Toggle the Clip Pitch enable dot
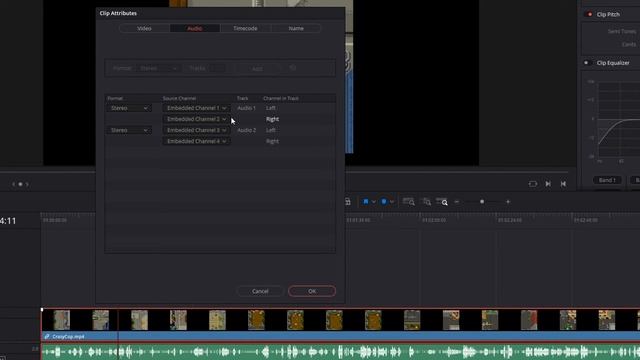This screenshot has height=360, width=640. (589, 14)
